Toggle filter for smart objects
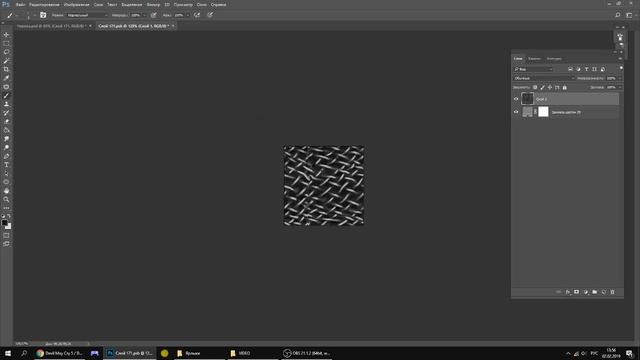This screenshot has height=360, width=640. pos(603,69)
